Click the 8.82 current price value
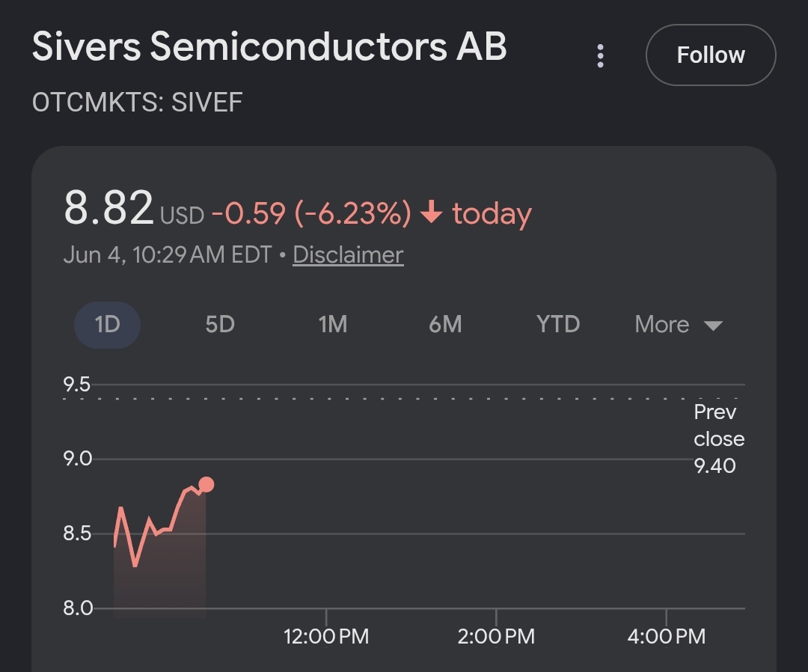This screenshot has height=672, width=808. tap(108, 208)
